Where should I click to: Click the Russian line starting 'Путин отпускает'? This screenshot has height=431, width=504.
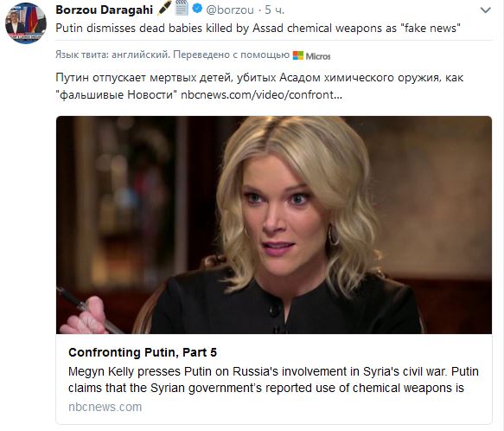pos(259,78)
